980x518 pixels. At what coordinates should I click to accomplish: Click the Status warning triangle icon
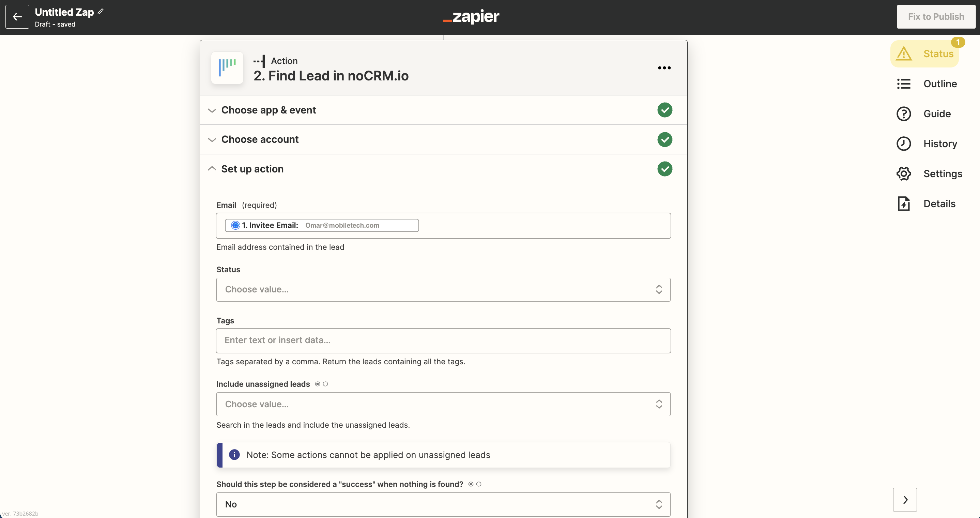pos(904,54)
